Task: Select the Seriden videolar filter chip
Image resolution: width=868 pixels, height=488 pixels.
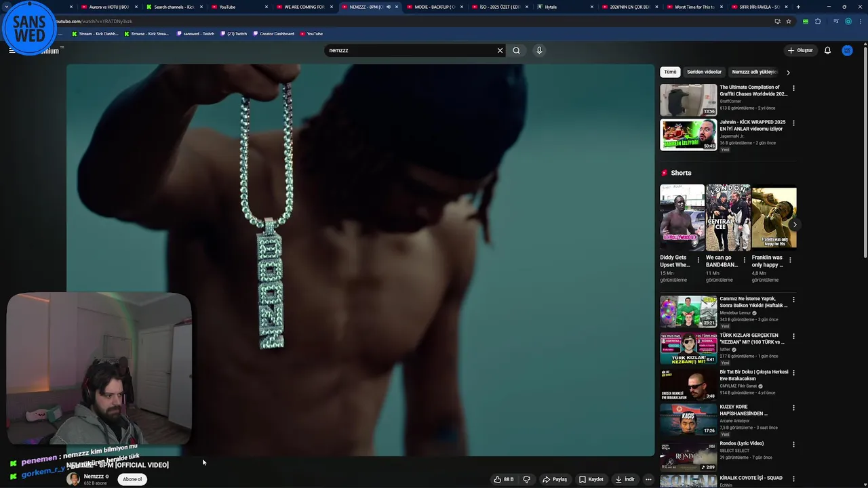Action: point(704,72)
